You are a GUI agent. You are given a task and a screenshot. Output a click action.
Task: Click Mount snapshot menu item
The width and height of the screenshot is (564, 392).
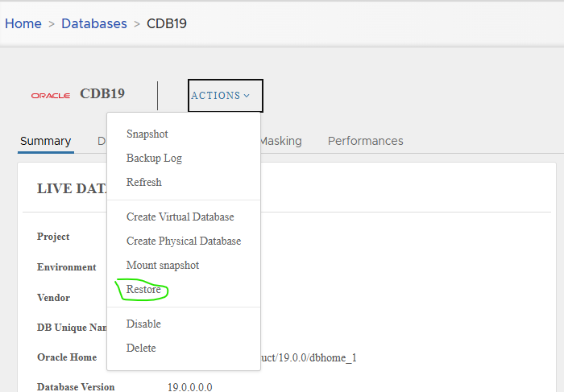click(163, 266)
